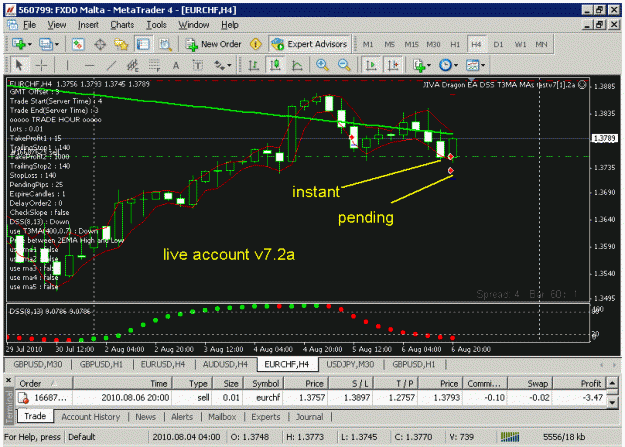
Task: Switch to the M30 timeframe
Action: [x=433, y=44]
